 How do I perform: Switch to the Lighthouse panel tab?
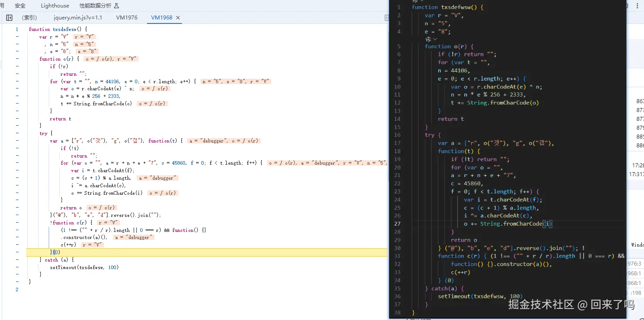[x=55, y=6]
